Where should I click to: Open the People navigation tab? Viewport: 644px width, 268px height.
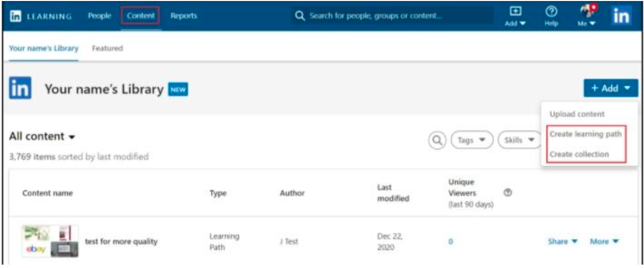point(99,16)
